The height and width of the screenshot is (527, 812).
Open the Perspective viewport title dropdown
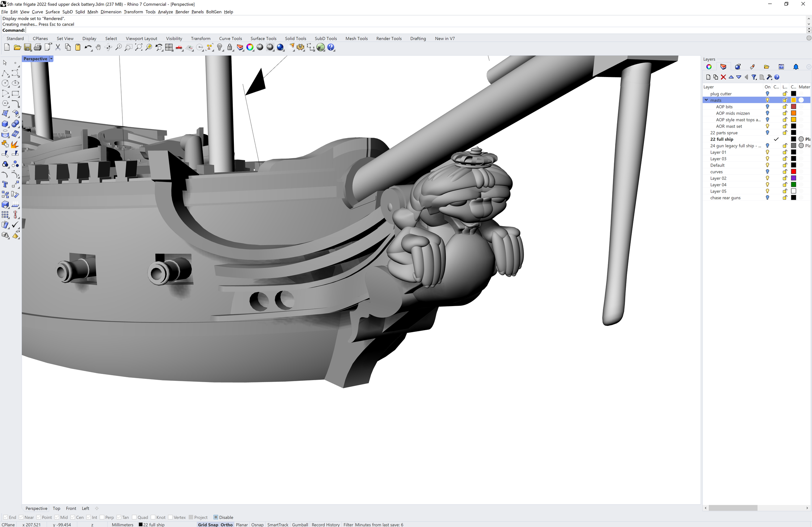point(51,58)
